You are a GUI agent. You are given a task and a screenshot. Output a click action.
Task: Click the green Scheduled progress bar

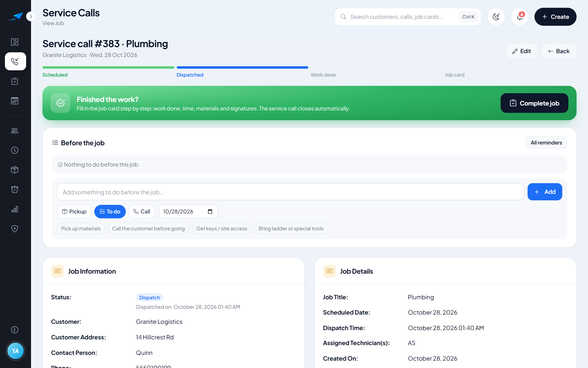click(x=108, y=67)
